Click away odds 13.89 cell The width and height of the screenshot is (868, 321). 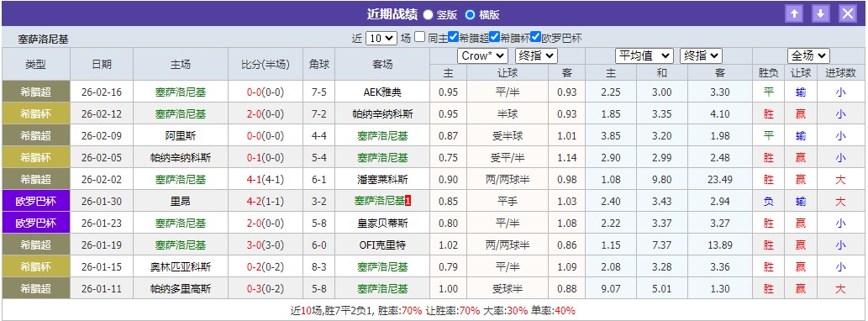719,245
